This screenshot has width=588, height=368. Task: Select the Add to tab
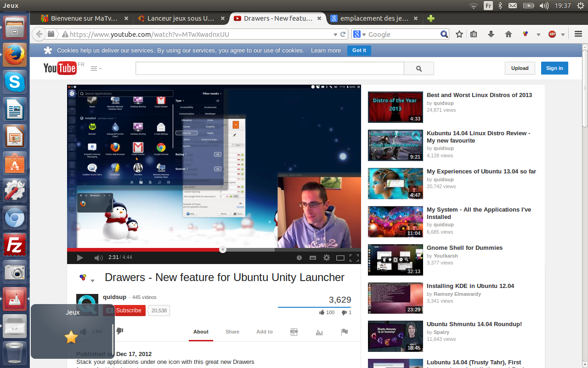tap(265, 332)
